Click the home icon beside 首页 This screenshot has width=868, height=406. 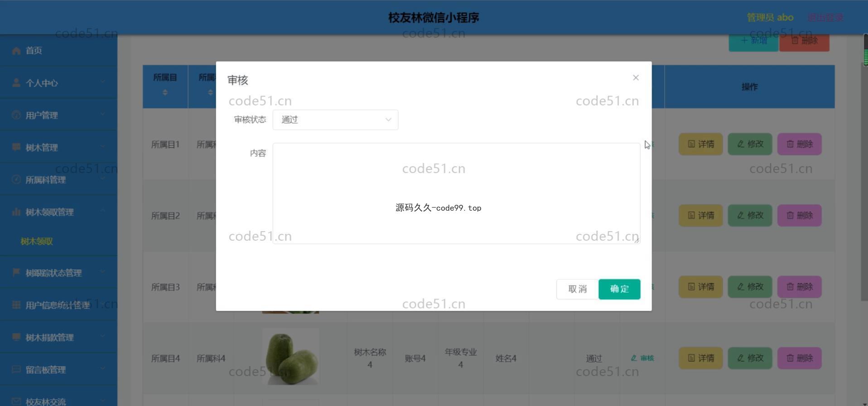[x=16, y=51]
